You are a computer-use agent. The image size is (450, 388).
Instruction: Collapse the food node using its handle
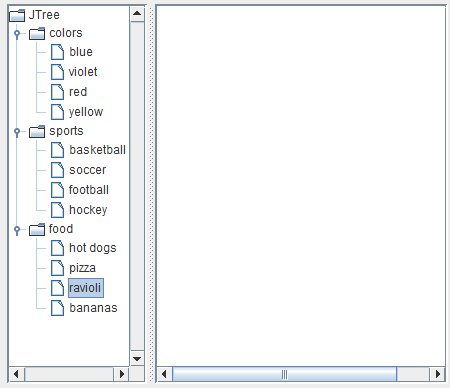17,230
